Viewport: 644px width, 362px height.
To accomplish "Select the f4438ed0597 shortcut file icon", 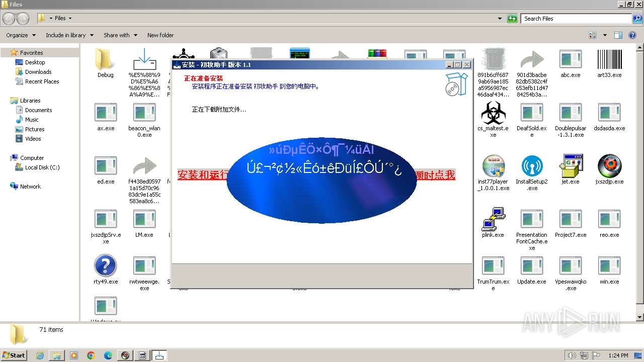I will tap(144, 166).
